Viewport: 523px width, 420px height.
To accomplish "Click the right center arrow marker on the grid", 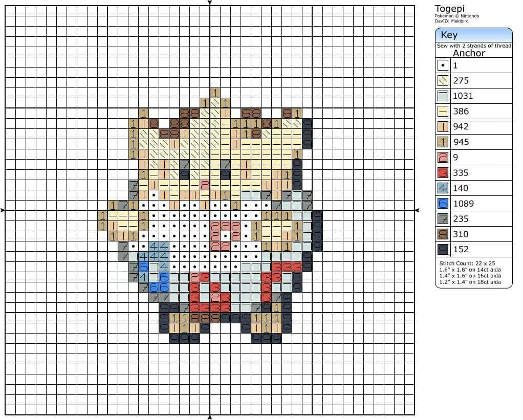I will pyautogui.click(x=417, y=210).
